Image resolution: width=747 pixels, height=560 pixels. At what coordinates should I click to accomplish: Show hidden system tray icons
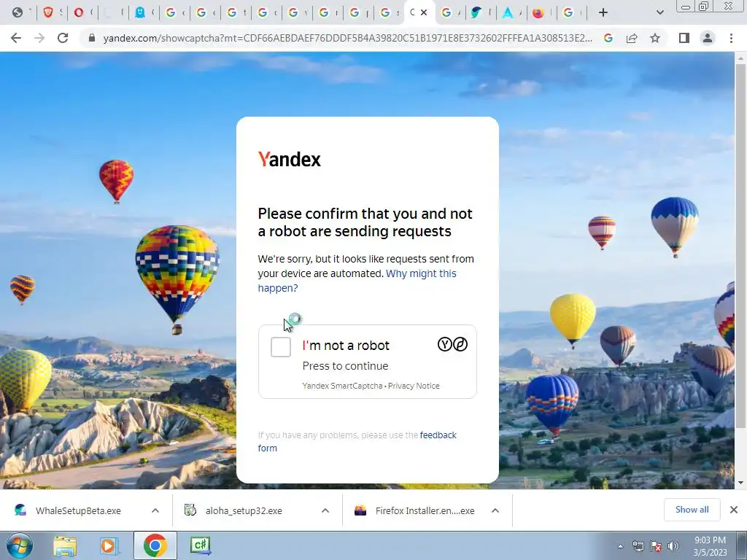pos(620,546)
